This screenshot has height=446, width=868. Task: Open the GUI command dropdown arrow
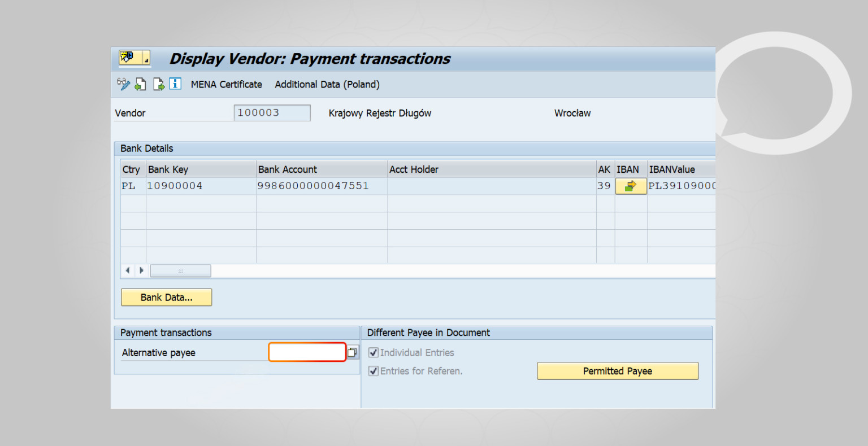click(x=146, y=60)
